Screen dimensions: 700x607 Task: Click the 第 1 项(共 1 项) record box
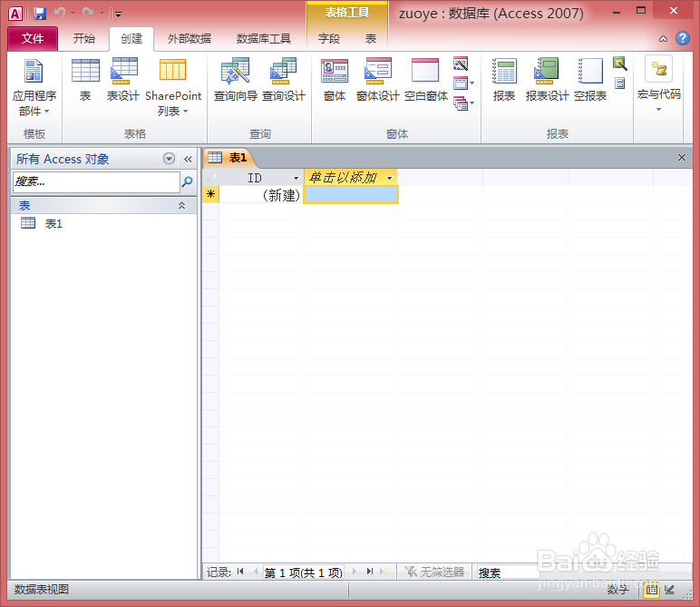pyautogui.click(x=304, y=573)
